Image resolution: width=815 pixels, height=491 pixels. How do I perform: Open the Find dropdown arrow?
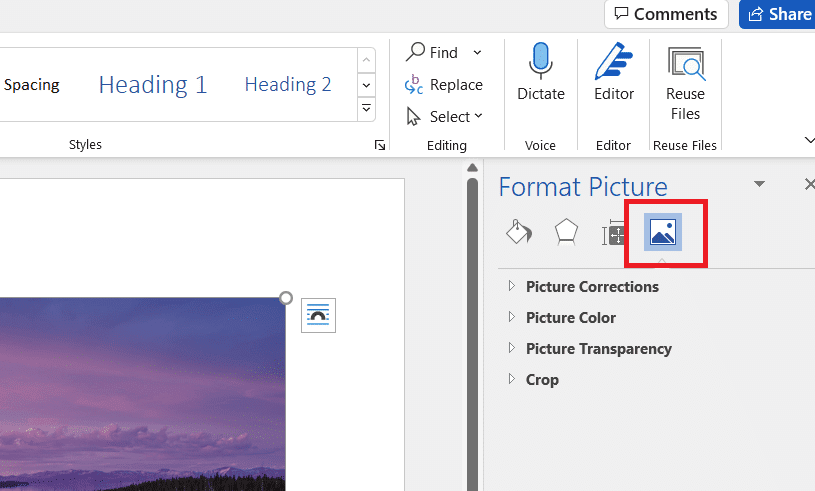477,52
